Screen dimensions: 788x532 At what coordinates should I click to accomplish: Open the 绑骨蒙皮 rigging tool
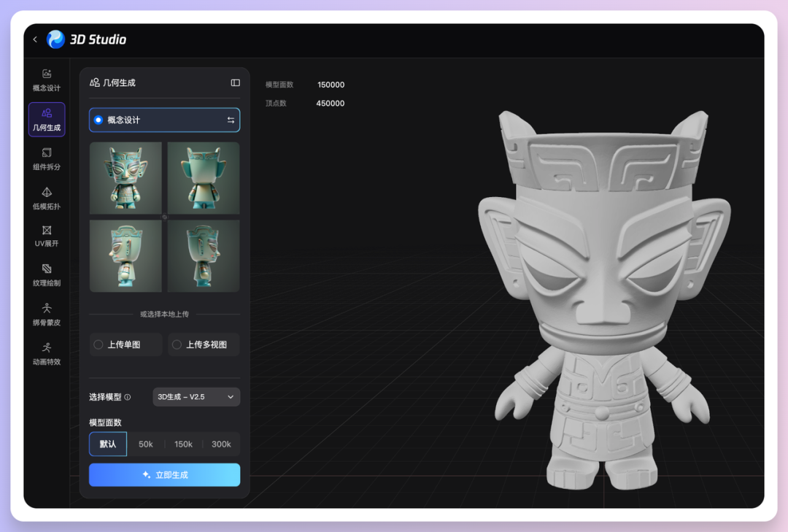click(47, 315)
